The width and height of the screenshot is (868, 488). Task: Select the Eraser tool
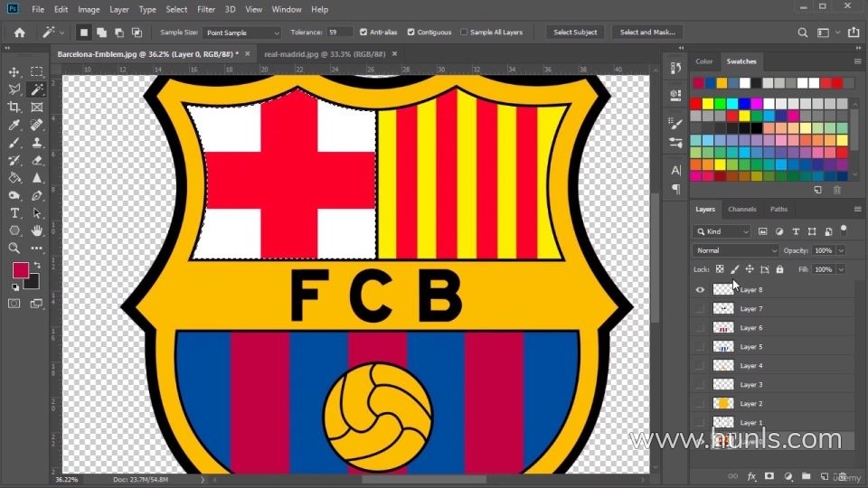coord(36,160)
